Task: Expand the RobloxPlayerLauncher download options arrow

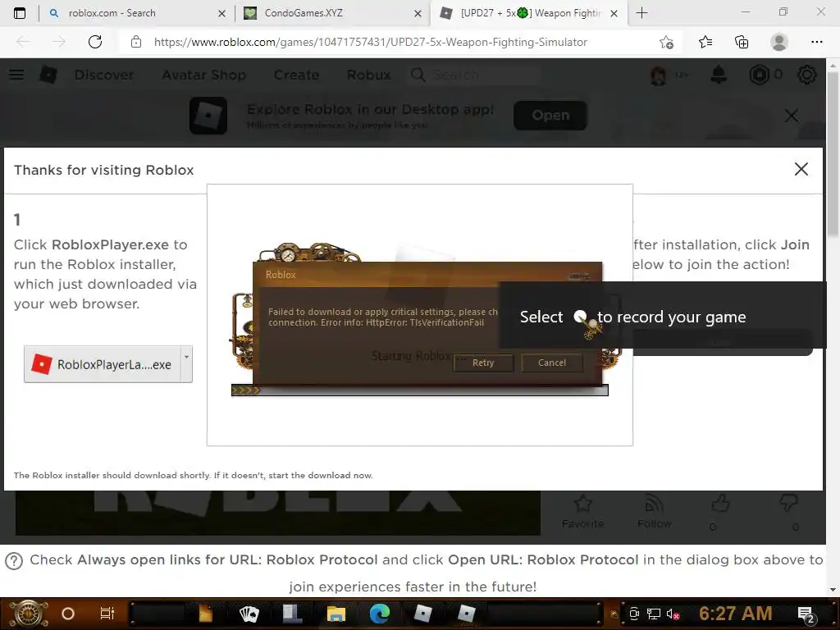Action: [186, 364]
